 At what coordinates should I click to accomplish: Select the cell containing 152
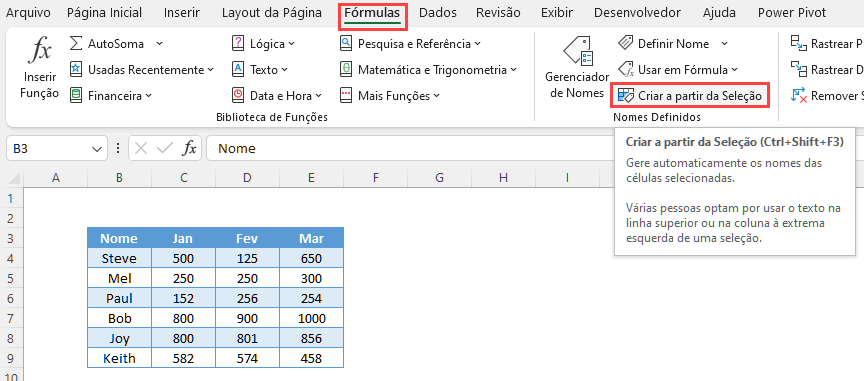[183, 298]
